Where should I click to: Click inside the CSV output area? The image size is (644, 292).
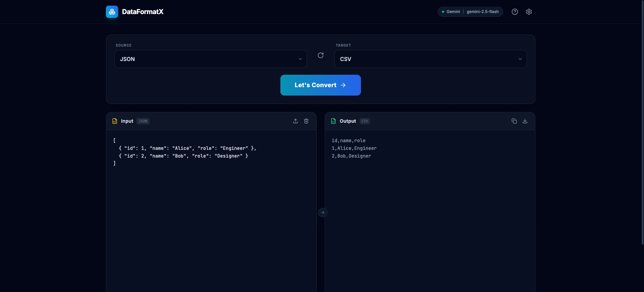pyautogui.click(x=430, y=211)
